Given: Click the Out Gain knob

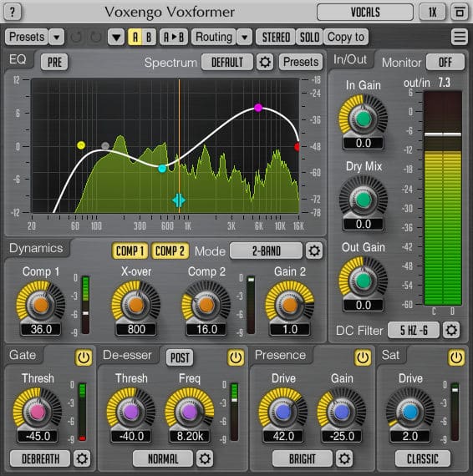Looking at the screenshot, I should pos(363,281).
